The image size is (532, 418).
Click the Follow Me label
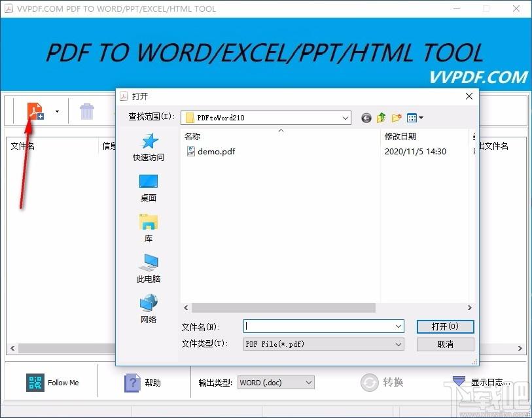tap(63, 383)
